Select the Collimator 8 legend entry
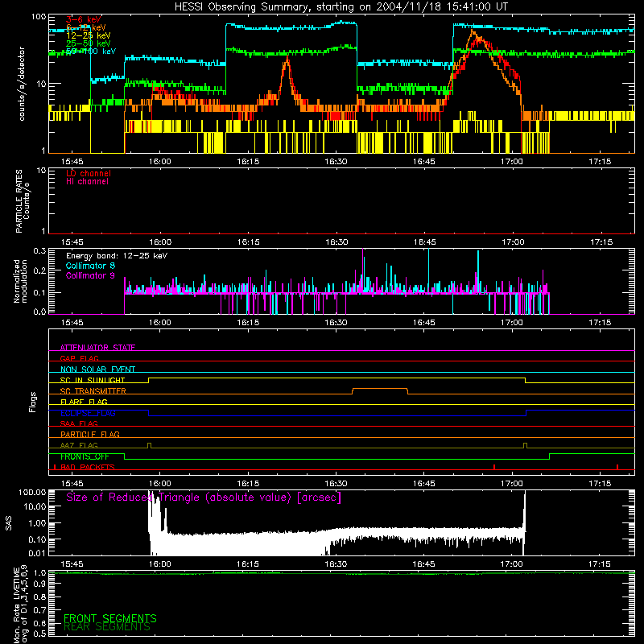 coord(90,266)
